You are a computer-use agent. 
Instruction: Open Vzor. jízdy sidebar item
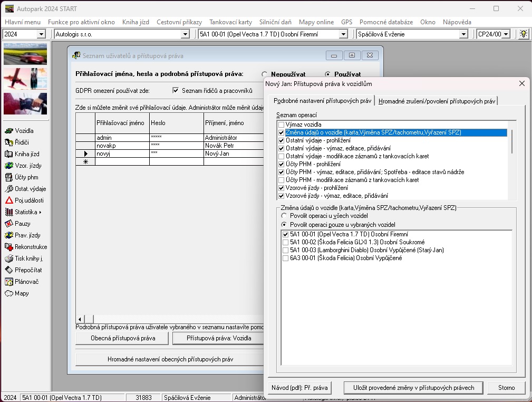point(23,165)
